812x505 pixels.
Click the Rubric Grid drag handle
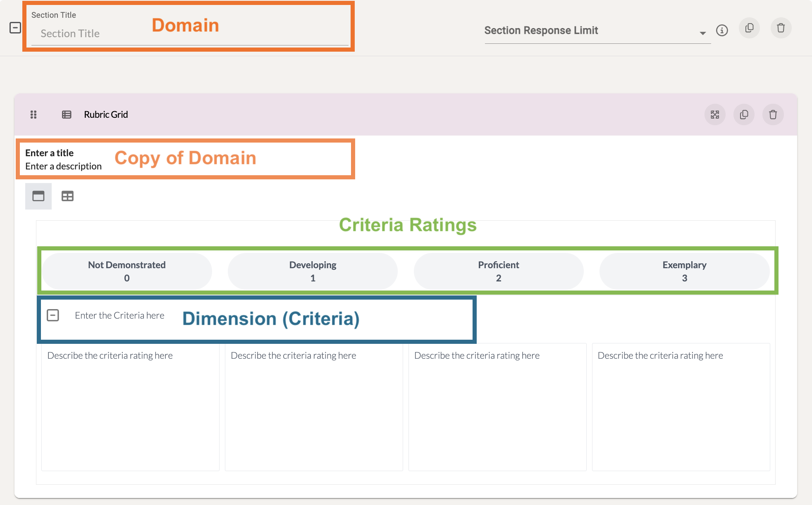[x=33, y=114]
